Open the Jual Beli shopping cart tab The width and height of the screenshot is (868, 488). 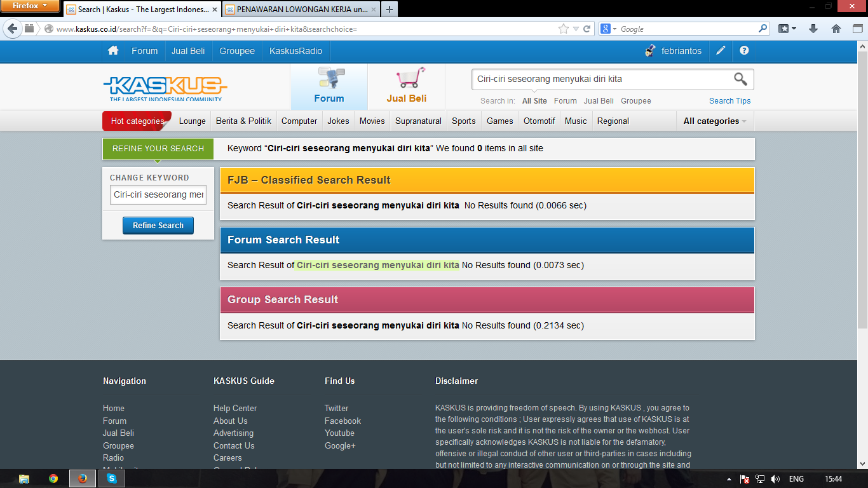point(407,87)
